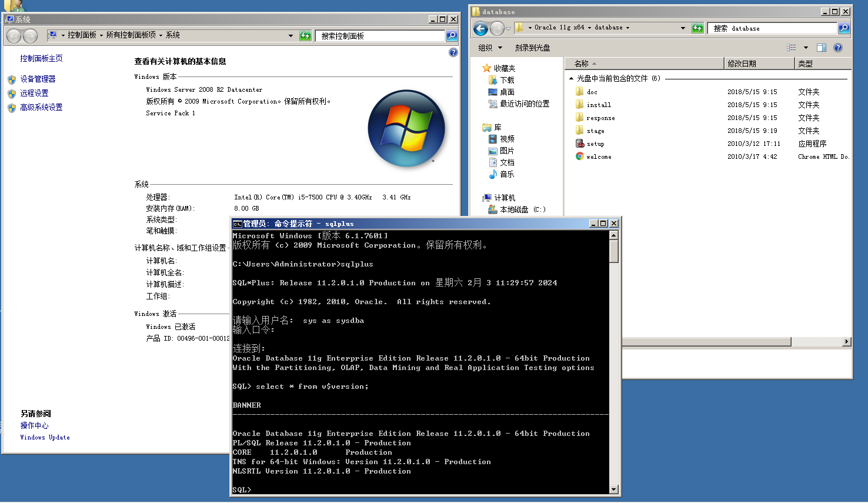Image resolution: width=868 pixels, height=503 pixels.
Task: Click the refresh icon in database explorer
Action: 697,28
